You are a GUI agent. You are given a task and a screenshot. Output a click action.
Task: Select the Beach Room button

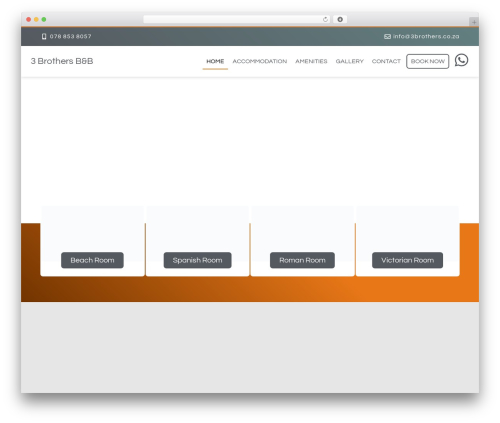click(92, 260)
